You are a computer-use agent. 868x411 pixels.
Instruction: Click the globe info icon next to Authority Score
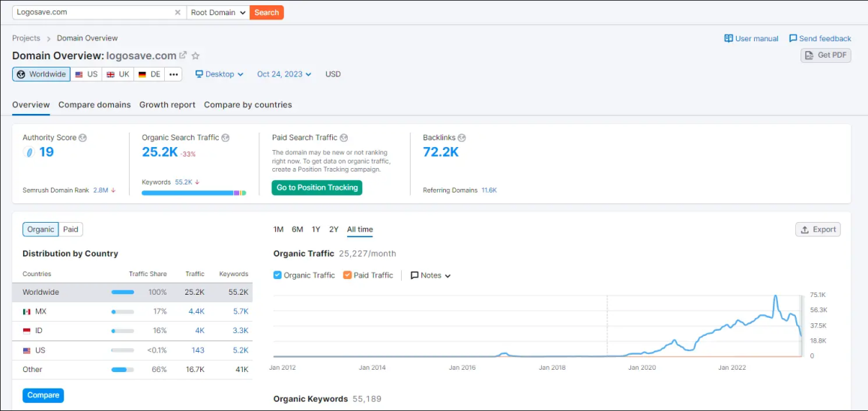pyautogui.click(x=82, y=137)
